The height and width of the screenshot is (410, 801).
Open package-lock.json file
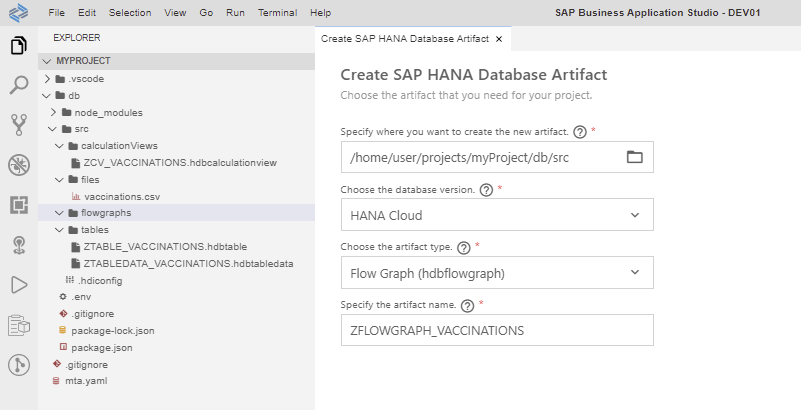(113, 330)
